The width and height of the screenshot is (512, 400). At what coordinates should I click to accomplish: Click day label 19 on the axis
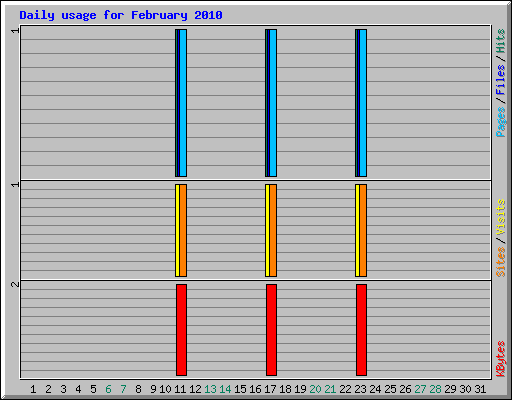click(300, 389)
